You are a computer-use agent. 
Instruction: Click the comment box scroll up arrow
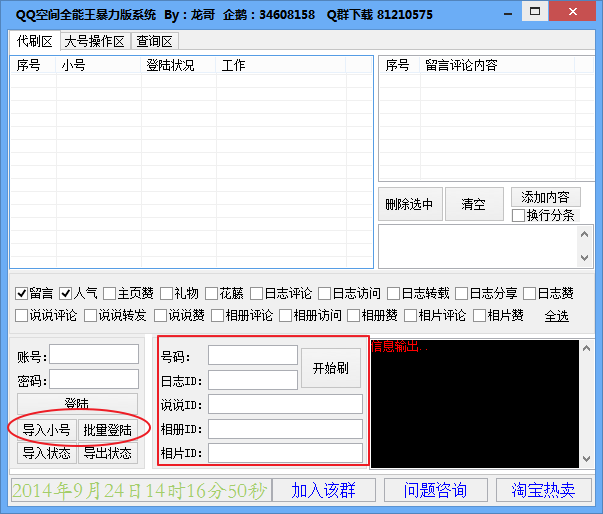(585, 234)
